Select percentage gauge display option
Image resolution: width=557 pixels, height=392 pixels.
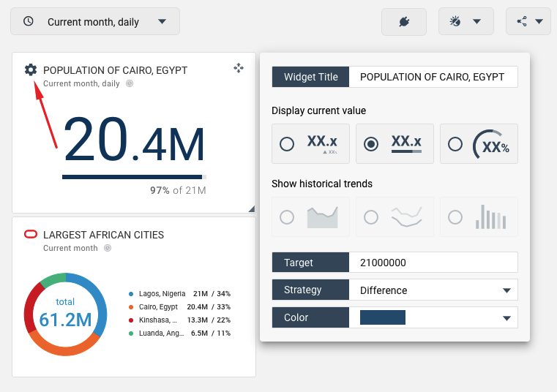pos(479,144)
